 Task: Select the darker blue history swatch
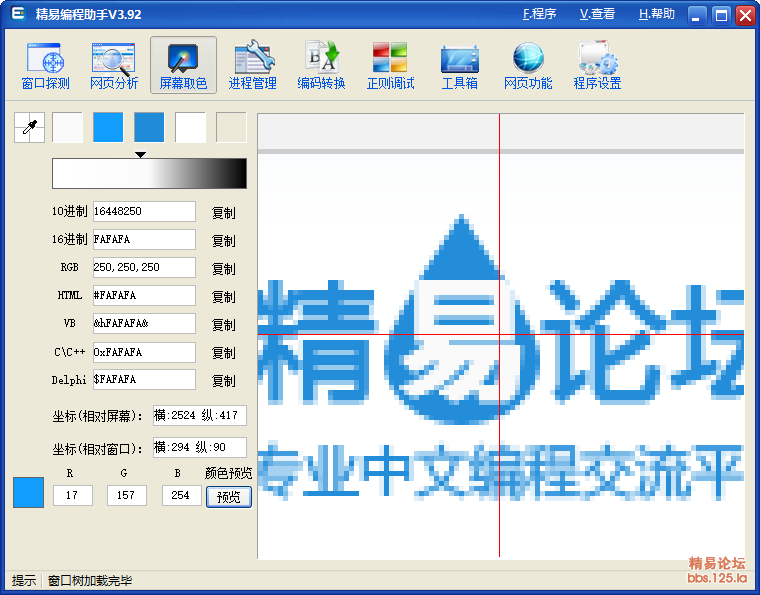[x=149, y=127]
